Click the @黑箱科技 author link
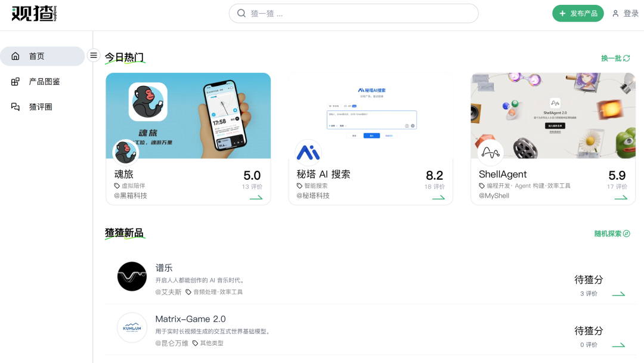Screen dimensions: 644x363 [x=131, y=196]
